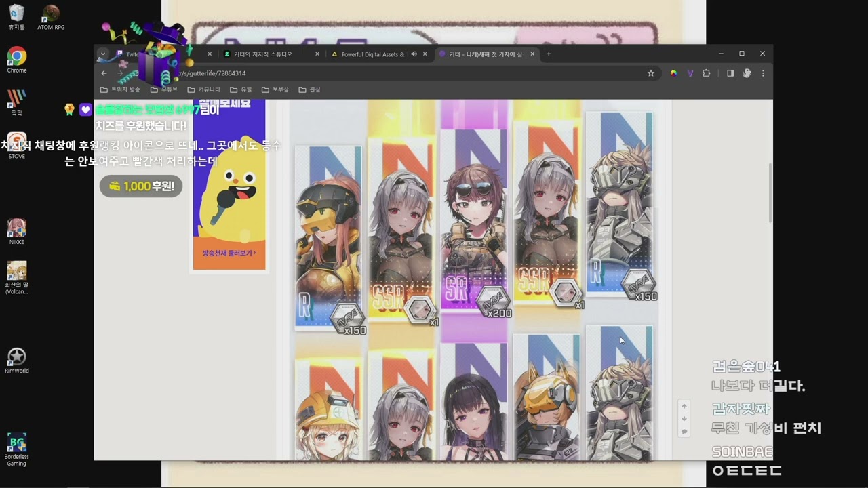Click the colorful circle extension icon

coord(673,73)
